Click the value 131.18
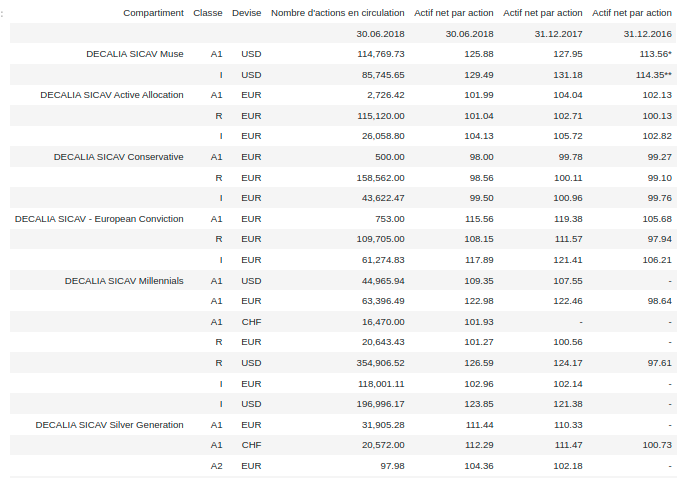 (x=568, y=75)
